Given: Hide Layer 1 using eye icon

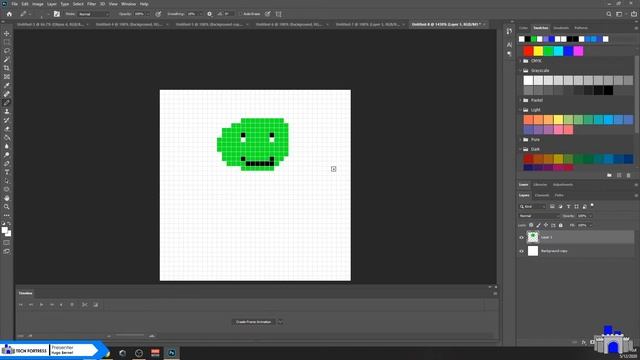Looking at the screenshot, I should point(521,237).
